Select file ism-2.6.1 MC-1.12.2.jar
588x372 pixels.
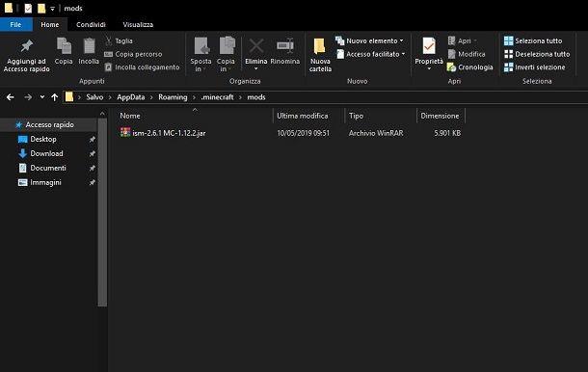click(x=169, y=133)
